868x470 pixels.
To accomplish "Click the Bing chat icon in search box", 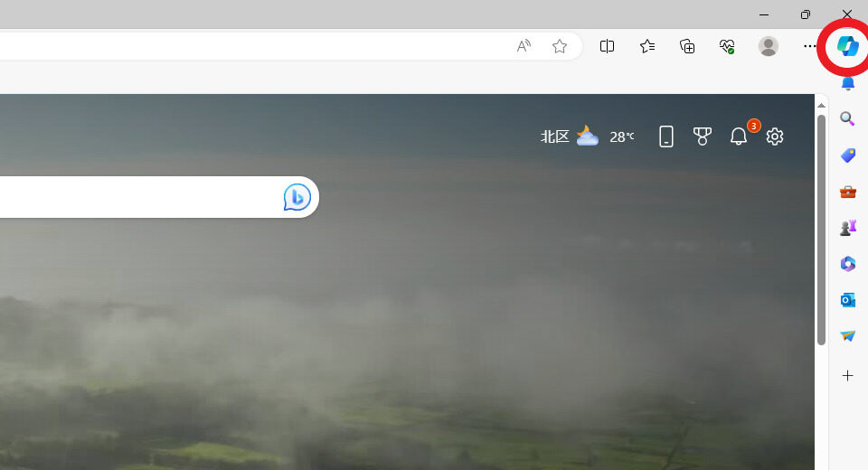I will point(297,197).
